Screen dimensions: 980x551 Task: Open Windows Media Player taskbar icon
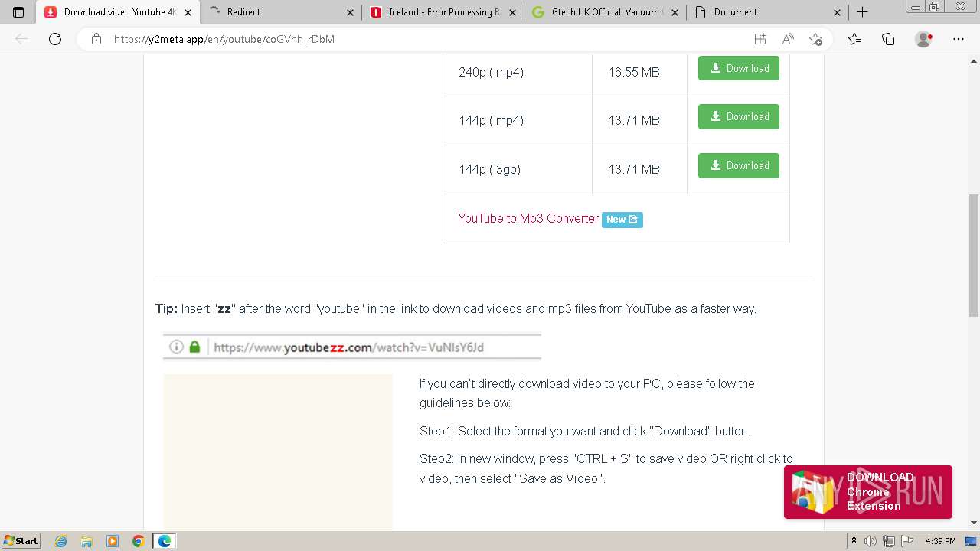pos(113,541)
